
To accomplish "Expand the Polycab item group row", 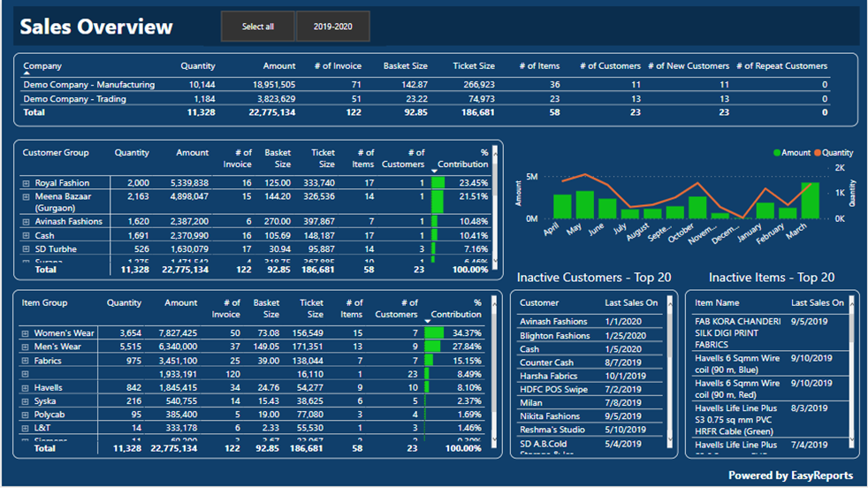I will [x=25, y=415].
